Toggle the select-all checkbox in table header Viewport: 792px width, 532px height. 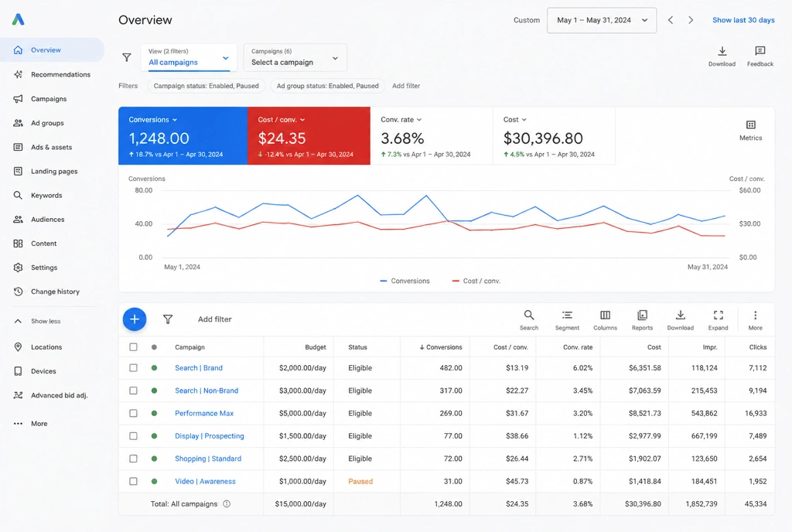[x=133, y=346]
